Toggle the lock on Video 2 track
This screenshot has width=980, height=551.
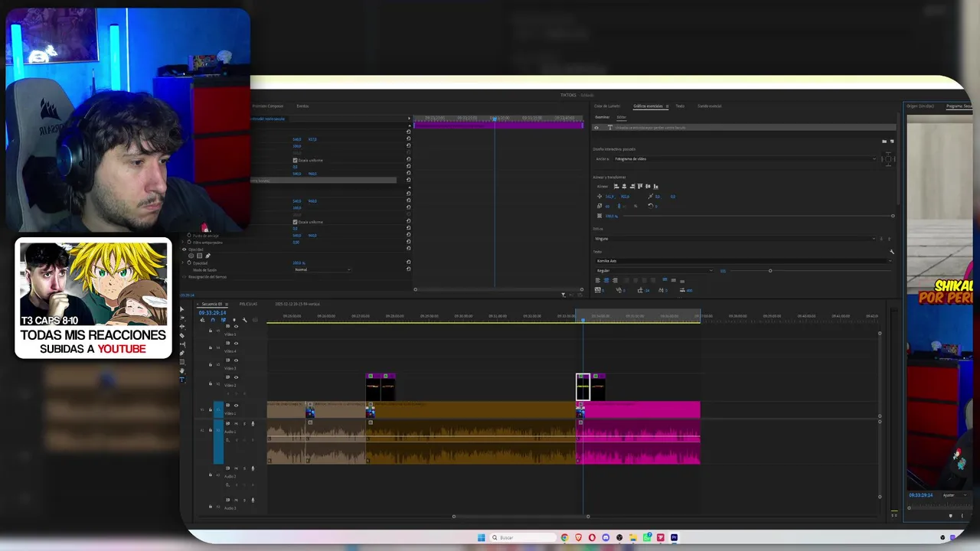point(211,382)
